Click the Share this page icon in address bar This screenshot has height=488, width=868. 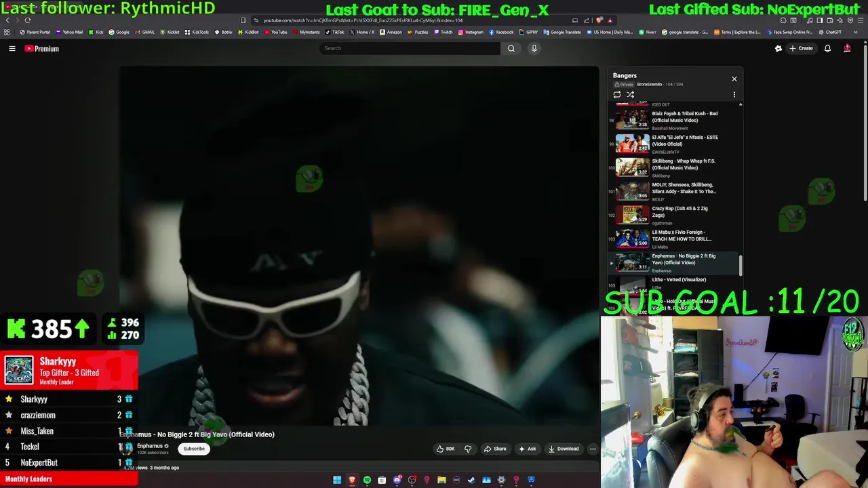(x=586, y=20)
